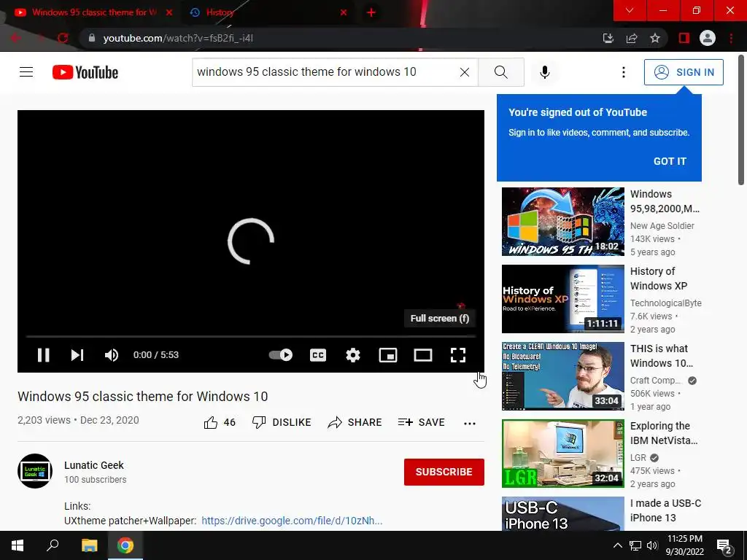Toggle closed captions (CC) on the player
This screenshot has height=560, width=747.
pos(318,355)
